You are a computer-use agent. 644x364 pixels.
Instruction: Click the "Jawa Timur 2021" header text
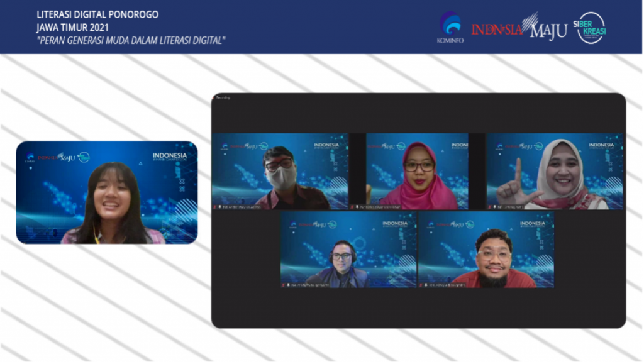click(x=72, y=28)
